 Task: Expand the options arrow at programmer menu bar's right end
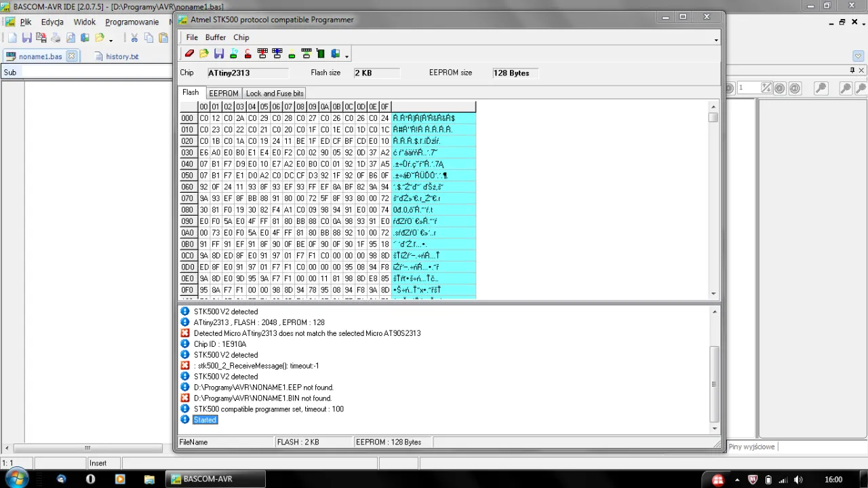(x=716, y=39)
